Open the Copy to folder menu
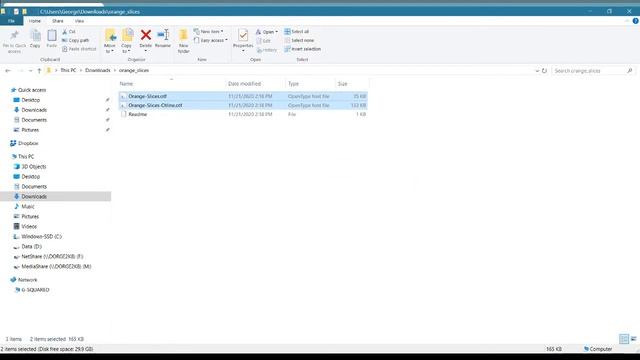 coord(127,41)
